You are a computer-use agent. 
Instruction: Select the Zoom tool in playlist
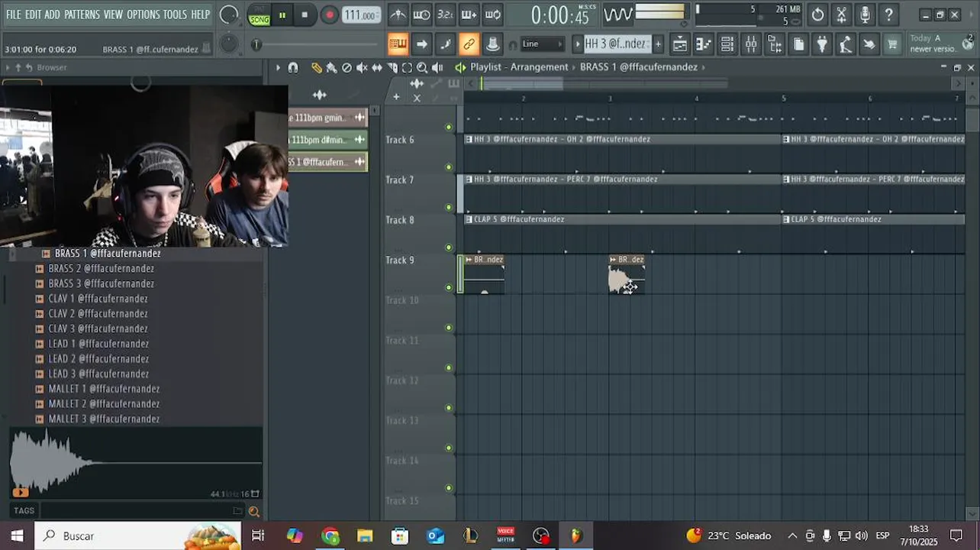pyautogui.click(x=422, y=67)
